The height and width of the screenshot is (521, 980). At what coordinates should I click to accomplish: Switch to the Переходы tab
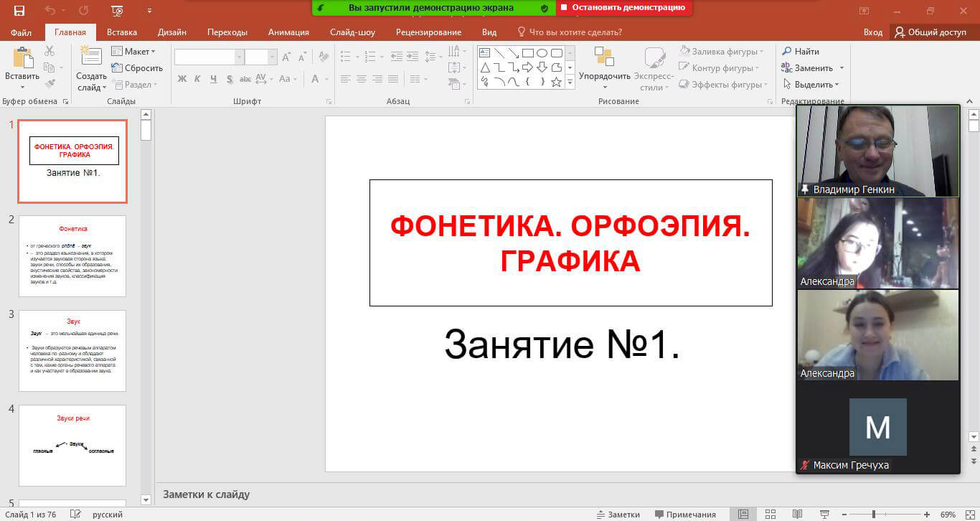pos(227,32)
